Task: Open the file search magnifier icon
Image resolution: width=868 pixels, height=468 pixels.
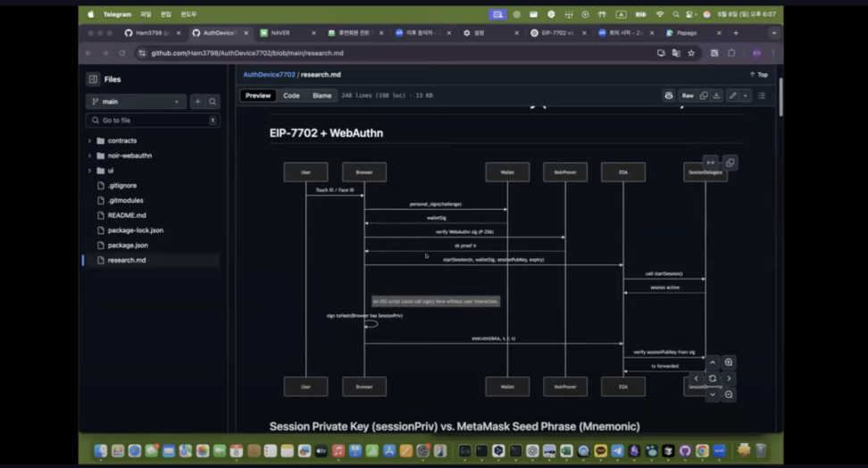Action: pyautogui.click(x=213, y=101)
